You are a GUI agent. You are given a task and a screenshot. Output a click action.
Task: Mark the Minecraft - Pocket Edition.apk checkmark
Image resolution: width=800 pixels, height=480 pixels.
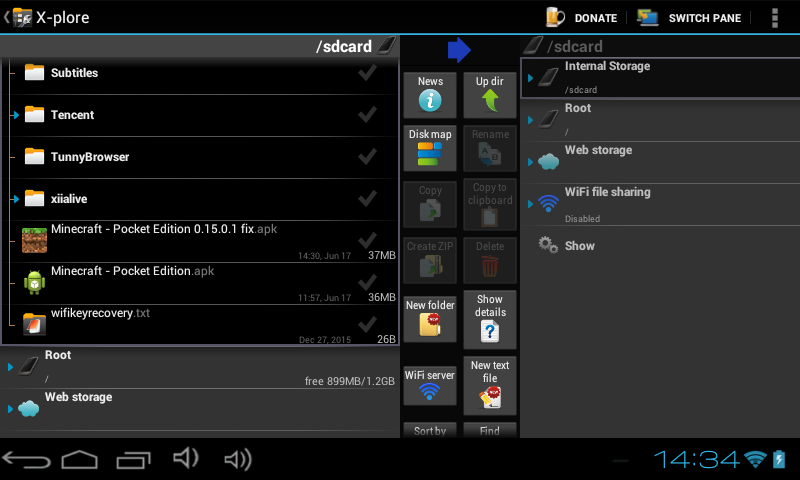(367, 282)
